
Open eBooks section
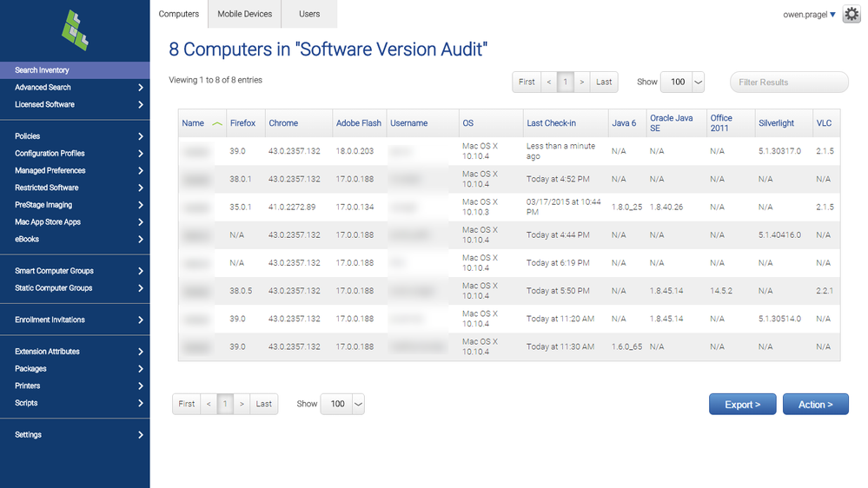[75, 239]
